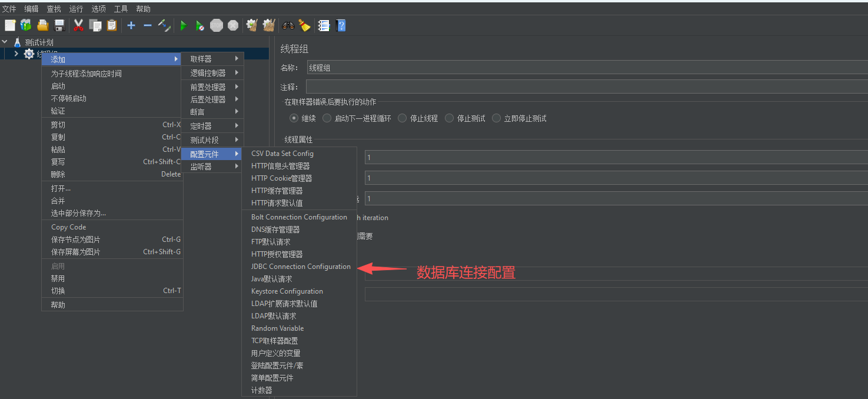Open the Templates icon in toolbar
This screenshot has width=868, height=399.
[x=26, y=25]
